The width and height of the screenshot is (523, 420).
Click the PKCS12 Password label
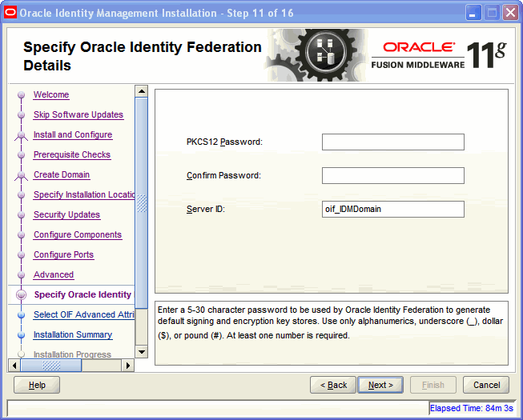tap(224, 142)
